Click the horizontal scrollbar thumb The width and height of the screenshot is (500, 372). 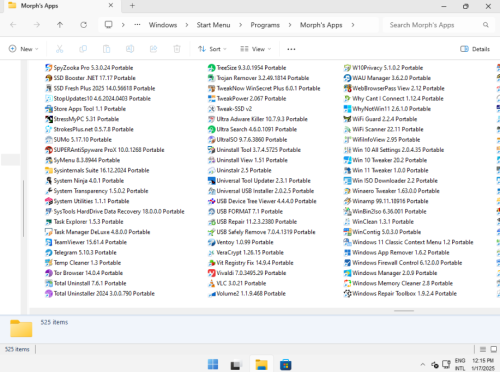(404, 311)
